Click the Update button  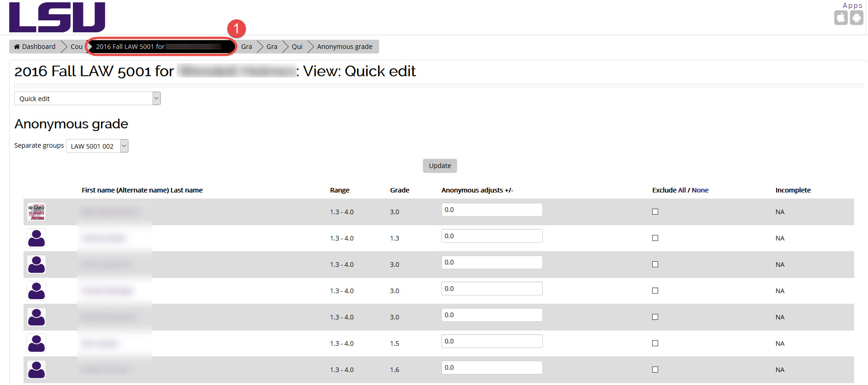tap(440, 166)
